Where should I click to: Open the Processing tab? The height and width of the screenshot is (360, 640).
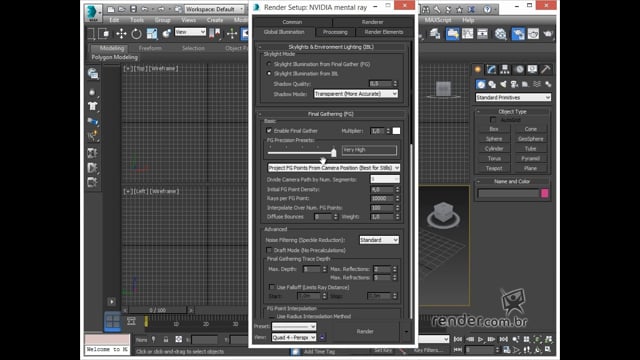coord(335,32)
